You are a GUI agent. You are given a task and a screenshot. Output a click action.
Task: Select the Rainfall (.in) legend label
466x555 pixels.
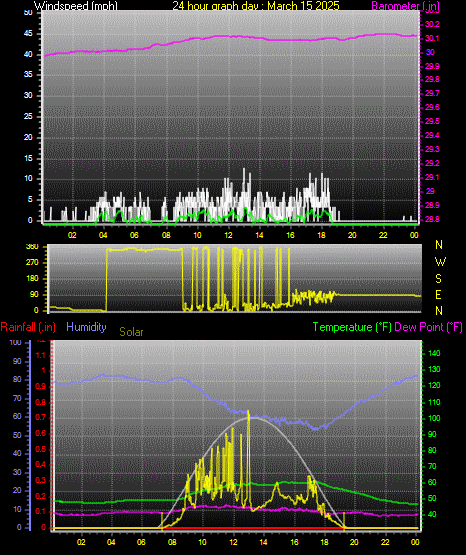coord(28,327)
